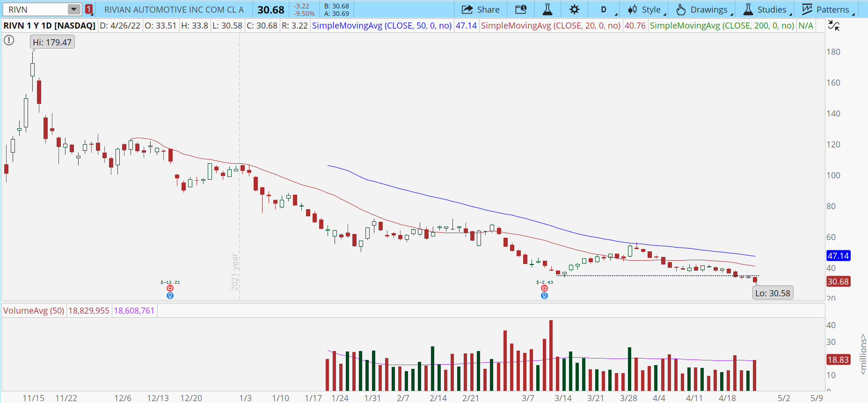Click the blue 47.14 bubble on price axis
The image size is (868, 403).
point(838,256)
